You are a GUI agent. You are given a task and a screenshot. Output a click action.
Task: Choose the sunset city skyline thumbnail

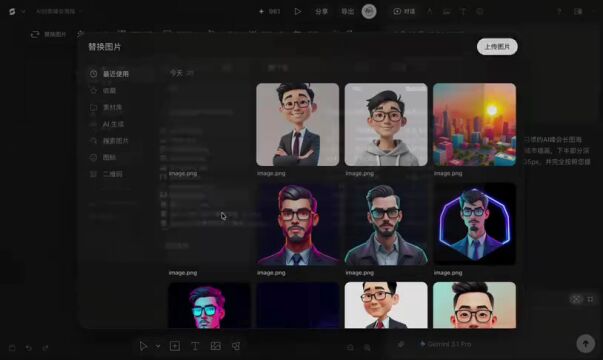(474, 125)
